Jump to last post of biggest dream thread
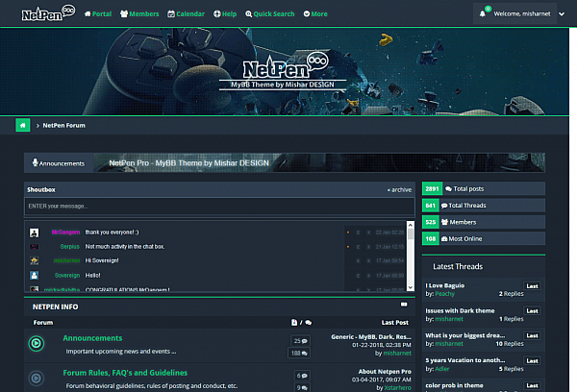This screenshot has width=577, height=392. click(532, 335)
